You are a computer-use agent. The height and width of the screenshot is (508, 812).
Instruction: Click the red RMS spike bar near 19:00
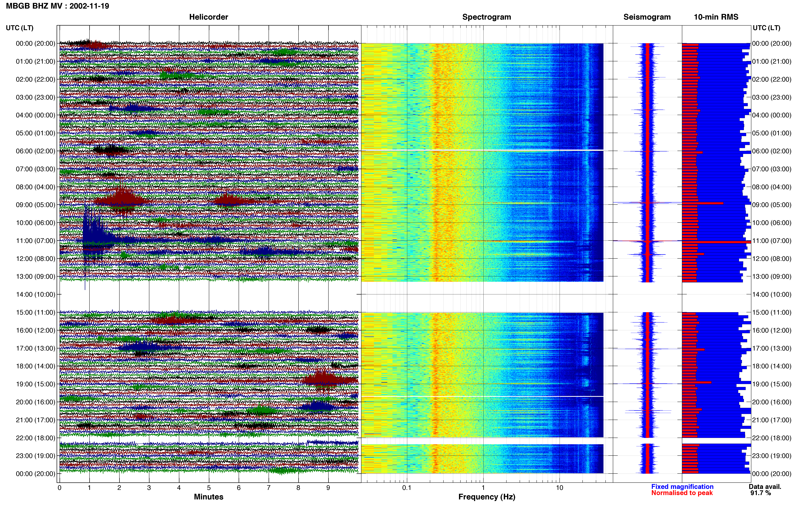click(x=696, y=382)
